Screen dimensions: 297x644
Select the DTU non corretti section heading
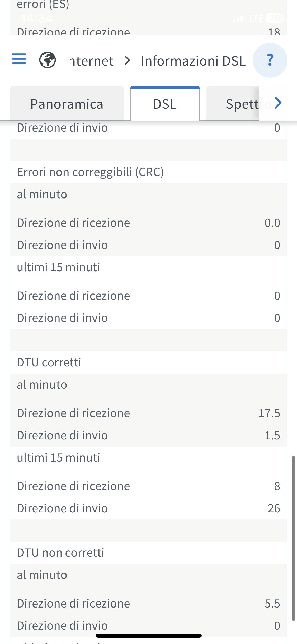coord(61,553)
